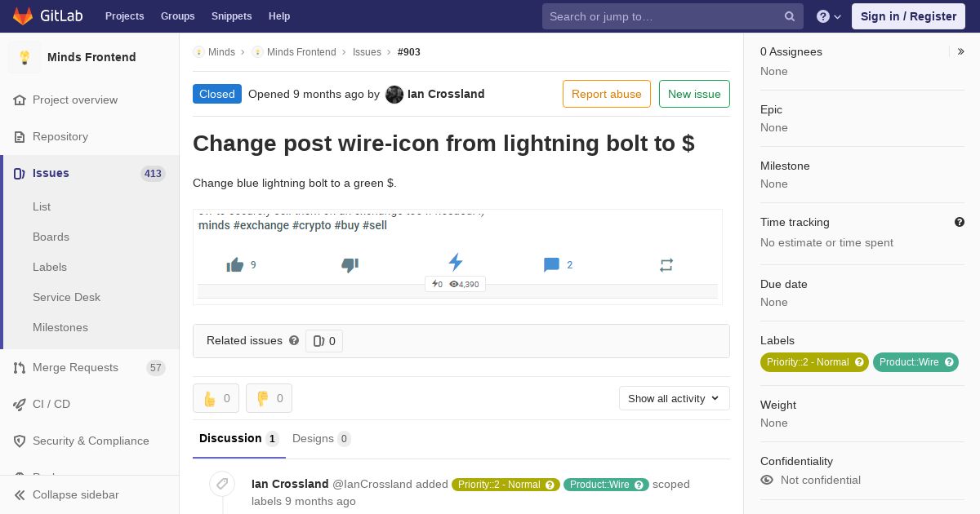Viewport: 980px width, 514px height.
Task: Click the 57 merge requests count badge
Action: click(156, 368)
